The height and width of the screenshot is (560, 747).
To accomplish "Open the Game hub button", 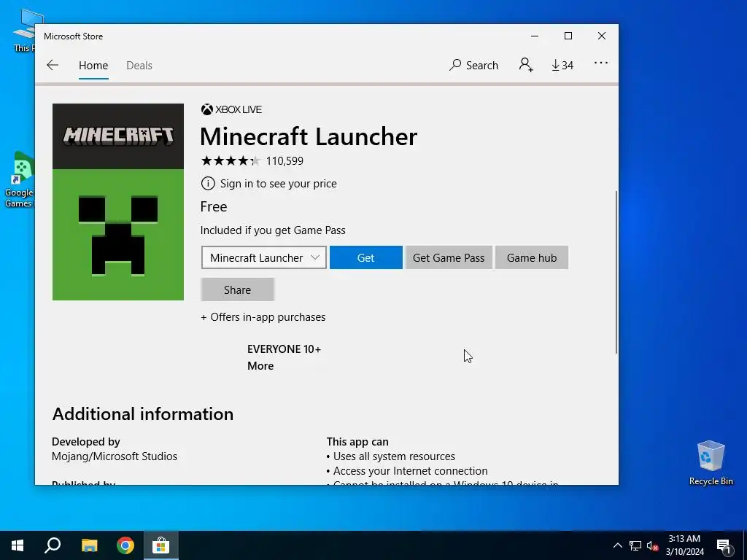I will [532, 257].
